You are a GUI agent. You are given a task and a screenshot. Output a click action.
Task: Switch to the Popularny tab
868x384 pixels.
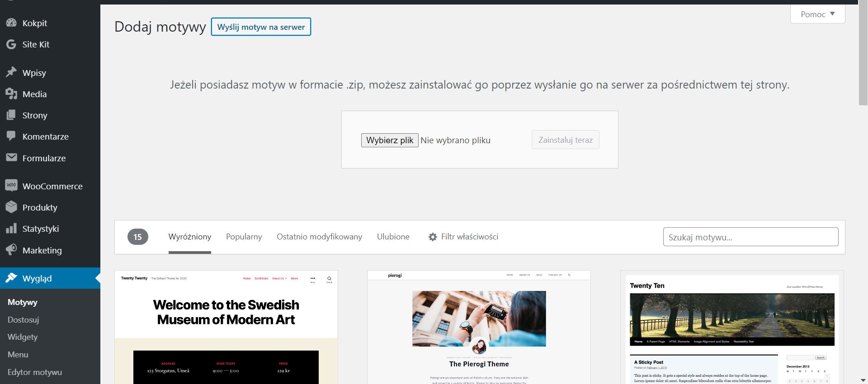point(244,237)
